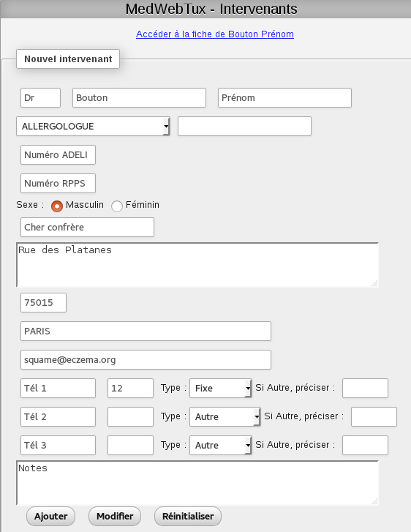Open the ALLERGOLOGUE specialty dropdown

tap(93, 126)
